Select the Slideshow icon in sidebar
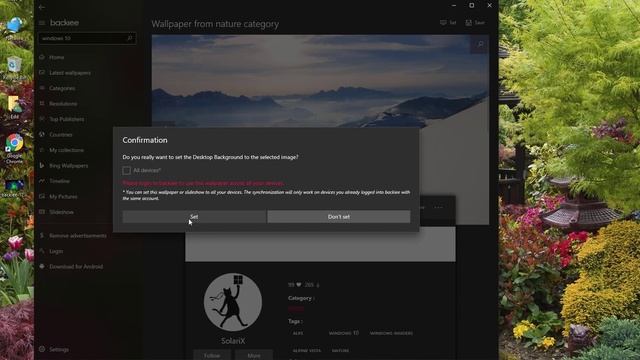640x360 pixels. pyautogui.click(x=42, y=212)
